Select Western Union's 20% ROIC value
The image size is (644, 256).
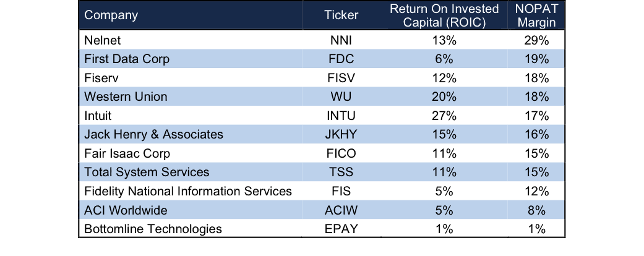click(x=444, y=96)
